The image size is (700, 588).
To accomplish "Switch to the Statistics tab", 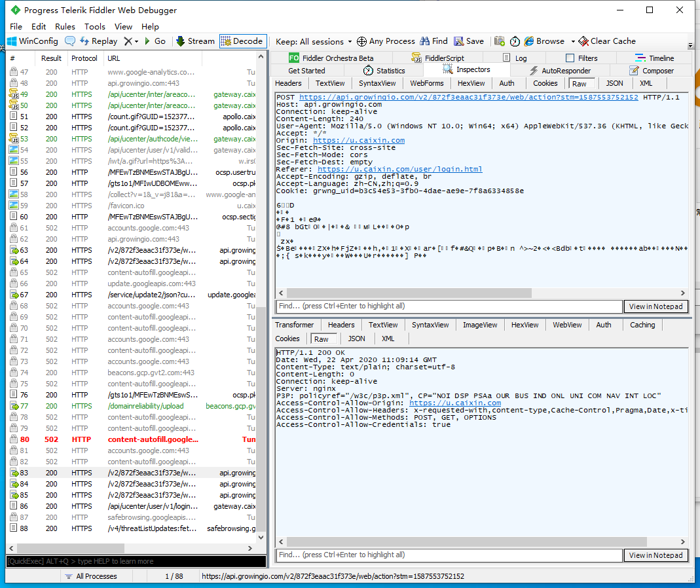I will tap(384, 71).
